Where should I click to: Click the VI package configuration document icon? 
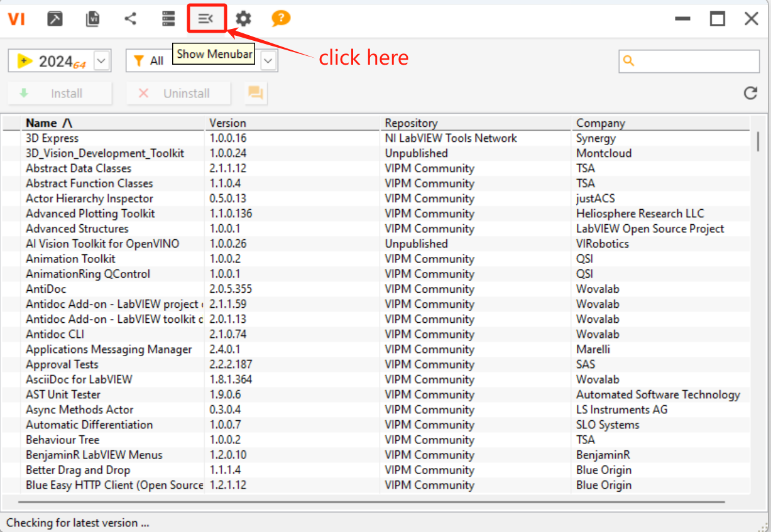point(93,19)
